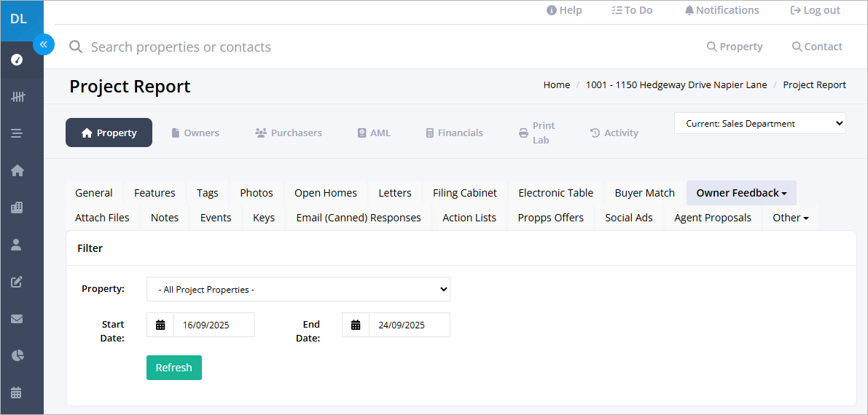Open Notifications bell in top bar
Screen dimensions: 868x415
[x=722, y=10]
